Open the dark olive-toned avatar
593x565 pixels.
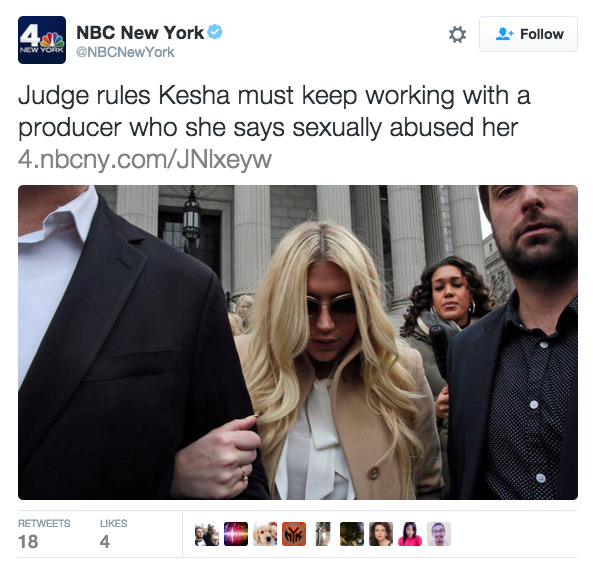pyautogui.click(x=352, y=534)
